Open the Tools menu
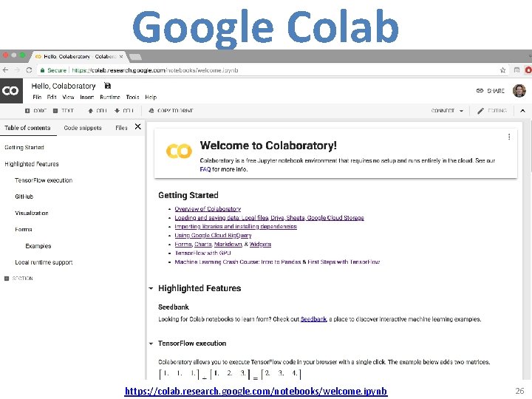Screen dimensions: 532x399 (x=133, y=97)
